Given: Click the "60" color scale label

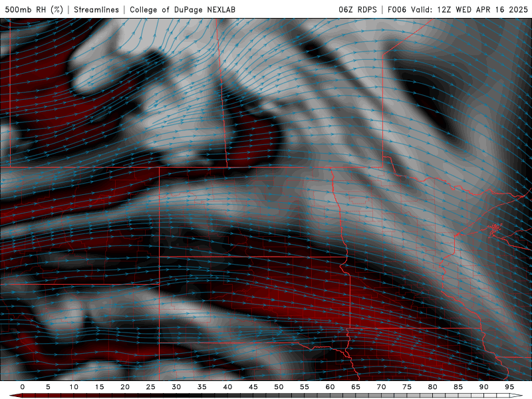Looking at the screenshot, I should 330,387.
